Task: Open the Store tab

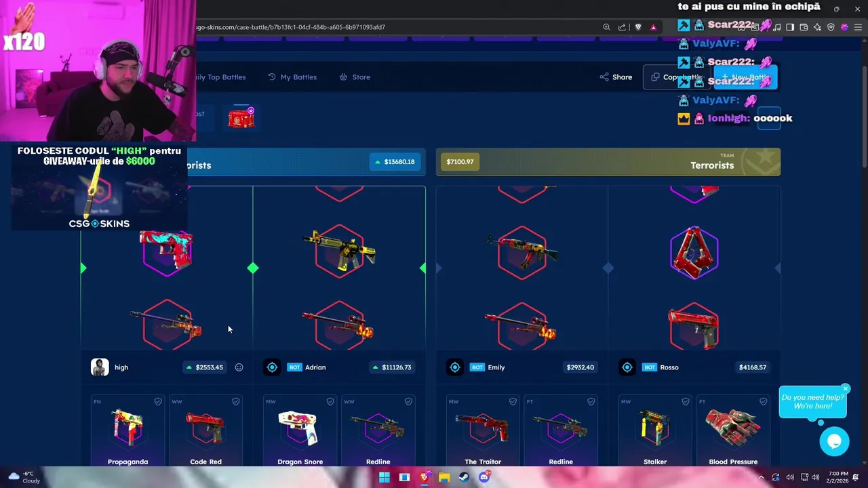Action: pos(355,77)
